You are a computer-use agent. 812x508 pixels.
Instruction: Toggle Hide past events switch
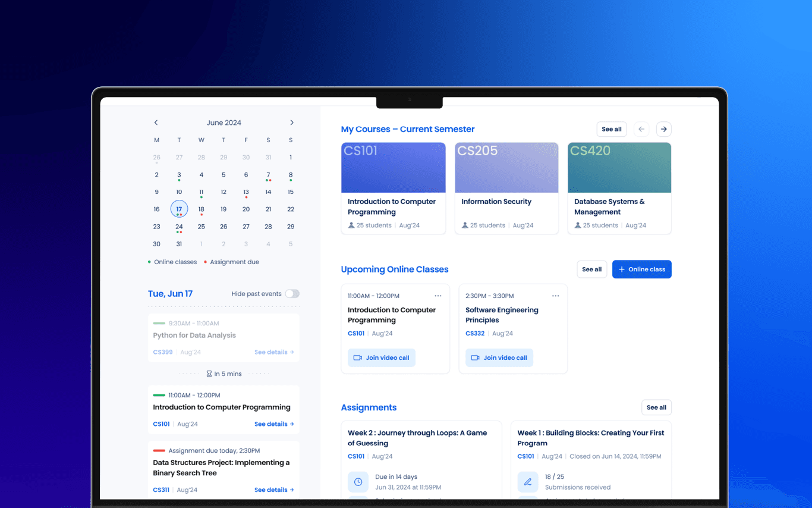click(292, 294)
